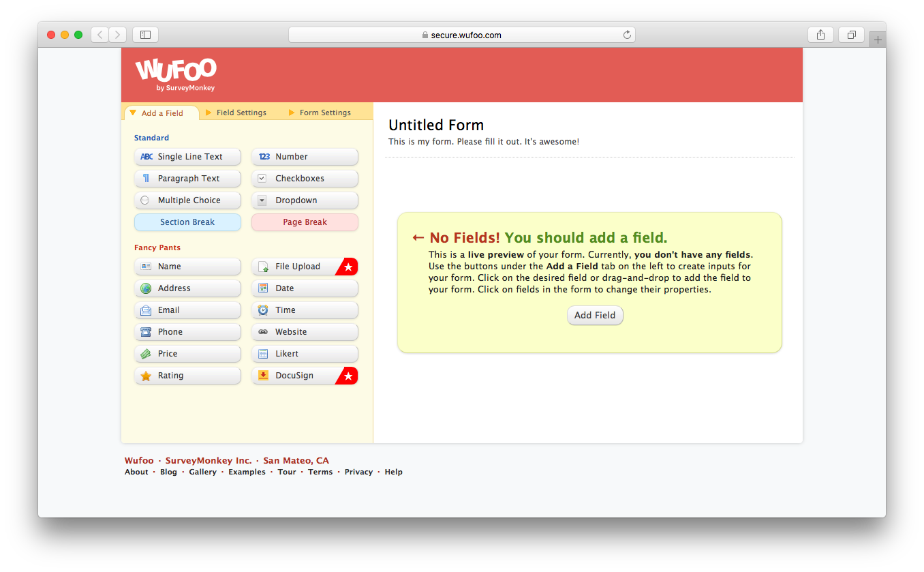Screen dimensions: 924x572
Task: Go forward in Safari
Action: (118, 35)
